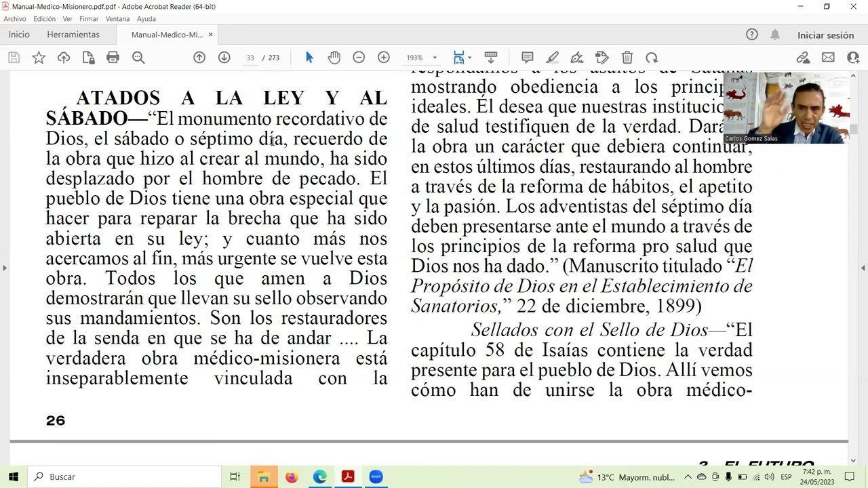Click the ESP language indicator

[x=786, y=477]
